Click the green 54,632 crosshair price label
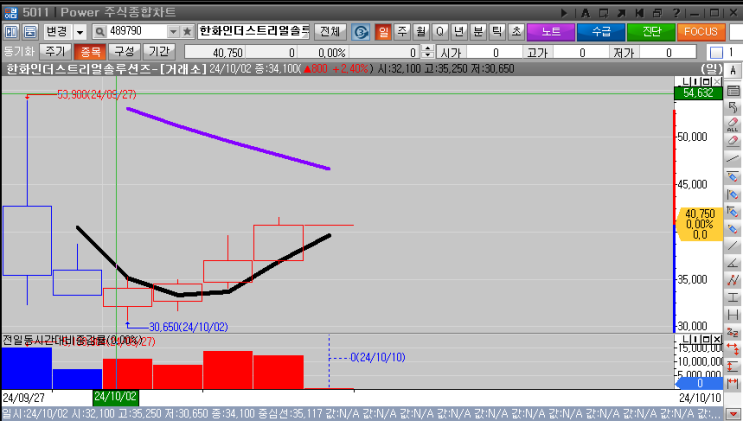The height and width of the screenshot is (421, 743). tap(698, 93)
